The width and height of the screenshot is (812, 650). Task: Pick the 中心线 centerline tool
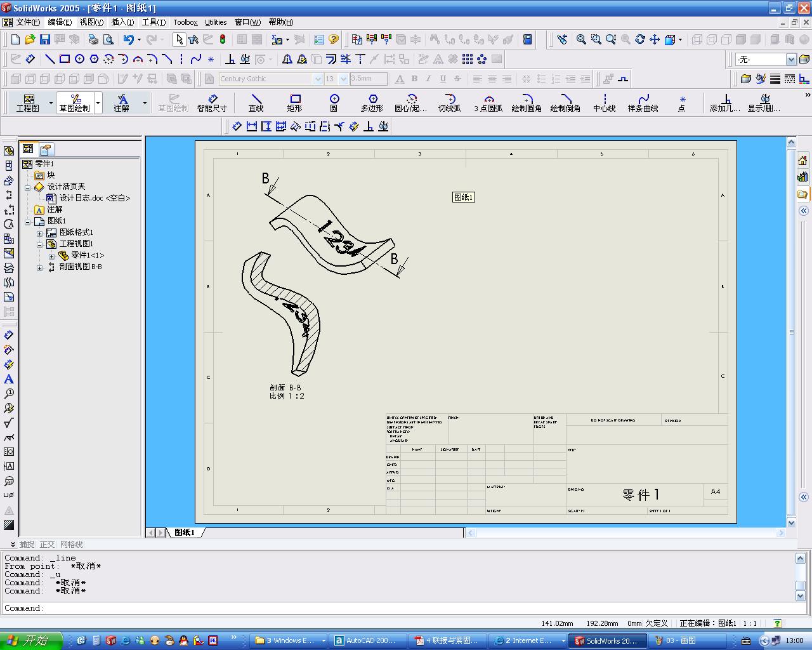pyautogui.click(x=605, y=103)
